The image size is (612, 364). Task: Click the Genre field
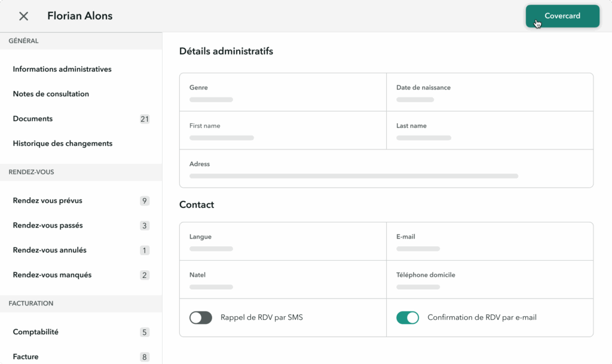point(283,92)
